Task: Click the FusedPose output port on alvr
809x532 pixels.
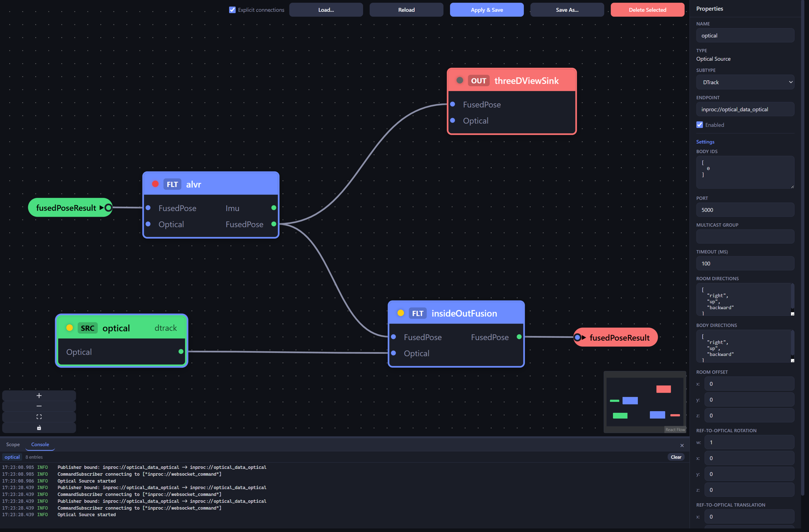Action: click(274, 224)
